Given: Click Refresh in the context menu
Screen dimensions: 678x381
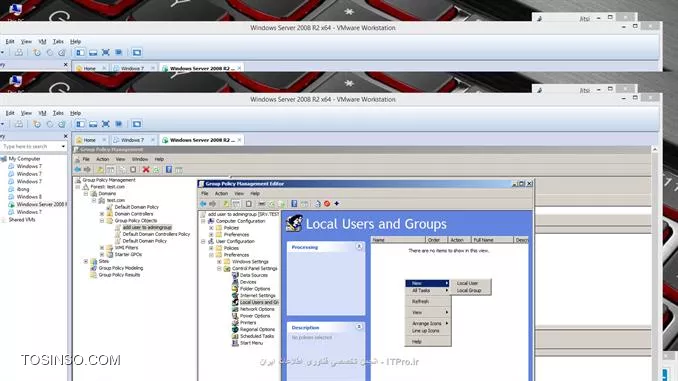Looking at the screenshot, I should (428, 301).
